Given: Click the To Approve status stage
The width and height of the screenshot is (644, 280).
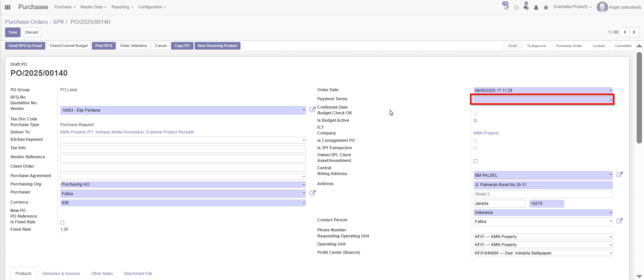Looking at the screenshot, I should pyautogui.click(x=536, y=46).
